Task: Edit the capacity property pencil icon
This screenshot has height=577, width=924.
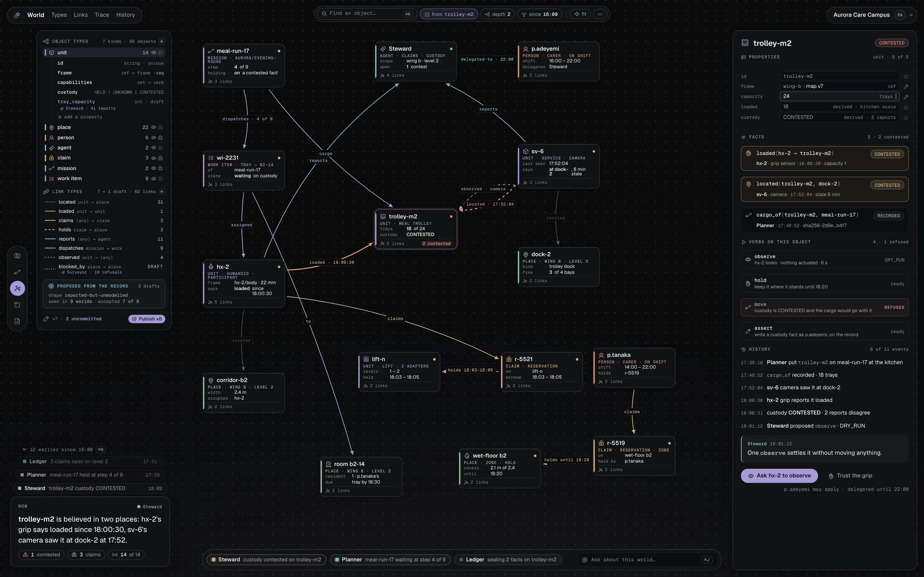Action: 906,97
